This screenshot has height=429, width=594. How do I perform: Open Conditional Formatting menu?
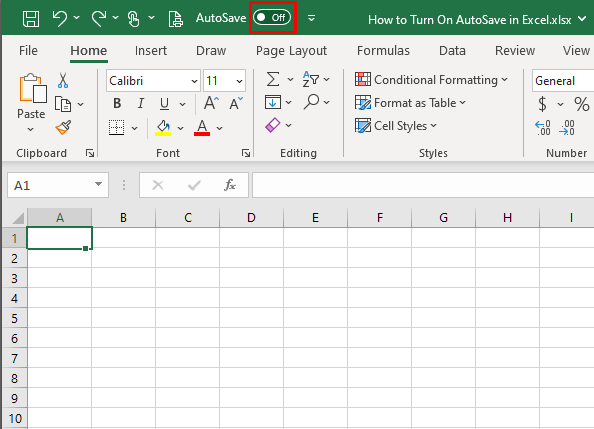431,80
